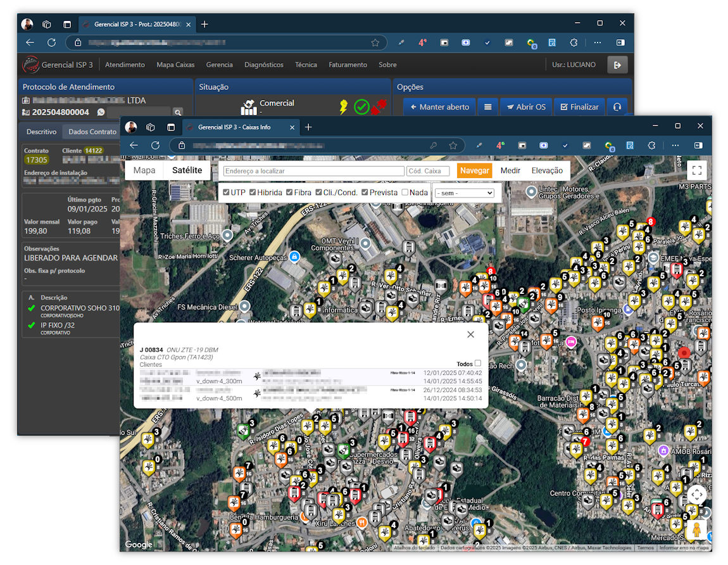The width and height of the screenshot is (728, 565).
Task: Click the Abrir OS button
Action: [526, 107]
